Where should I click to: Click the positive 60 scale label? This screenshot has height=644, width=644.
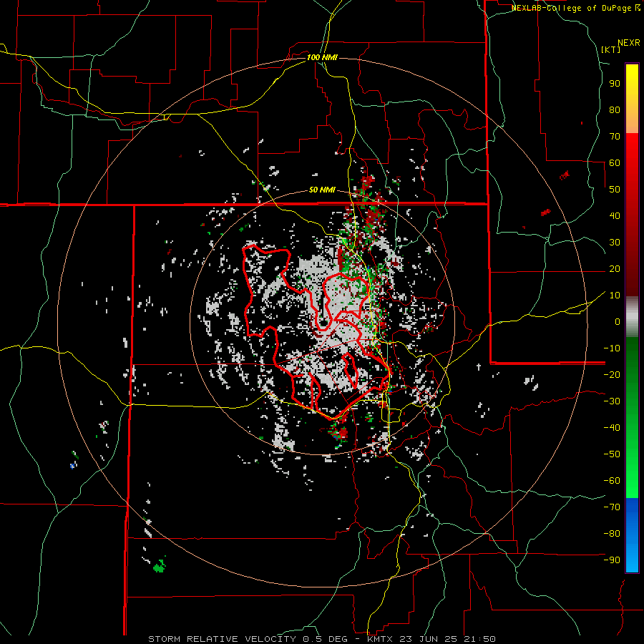point(615,162)
